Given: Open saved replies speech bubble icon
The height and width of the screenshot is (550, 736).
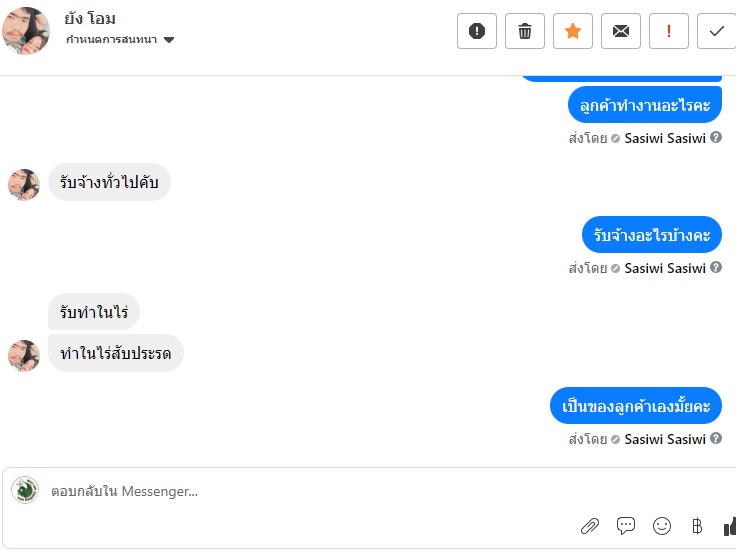Looking at the screenshot, I should coord(626,526).
